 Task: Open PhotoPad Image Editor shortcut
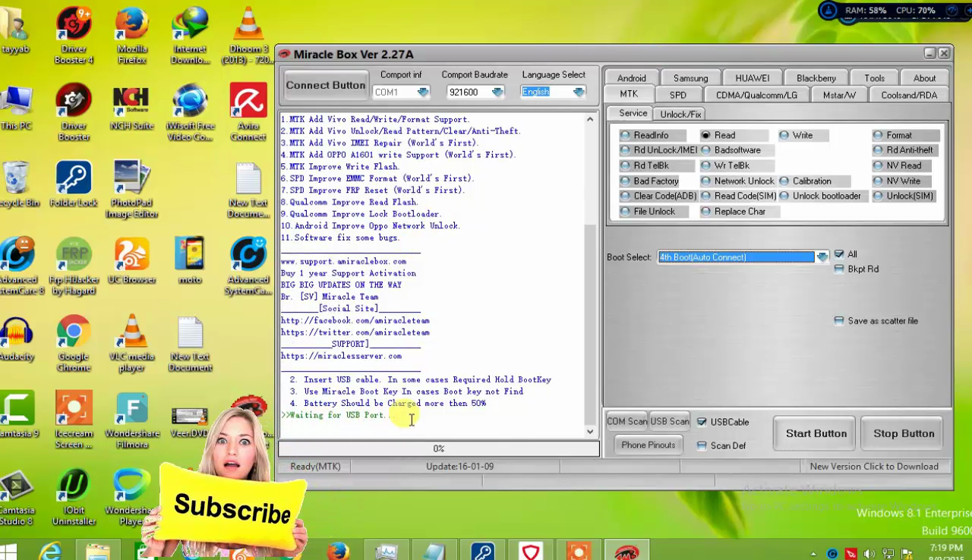(132, 190)
